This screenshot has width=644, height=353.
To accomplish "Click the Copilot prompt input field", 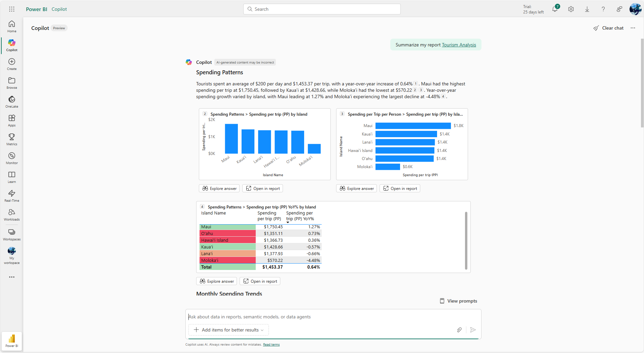I will click(x=333, y=317).
